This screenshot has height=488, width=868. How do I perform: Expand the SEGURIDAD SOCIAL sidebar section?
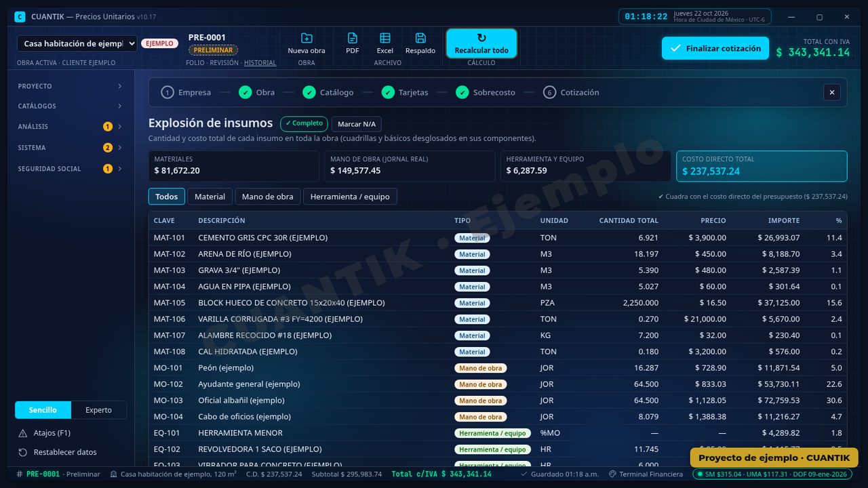tap(71, 169)
